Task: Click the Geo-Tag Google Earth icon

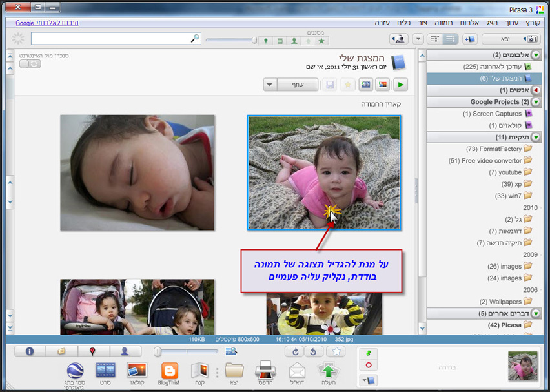Action: pyautogui.click(x=75, y=377)
